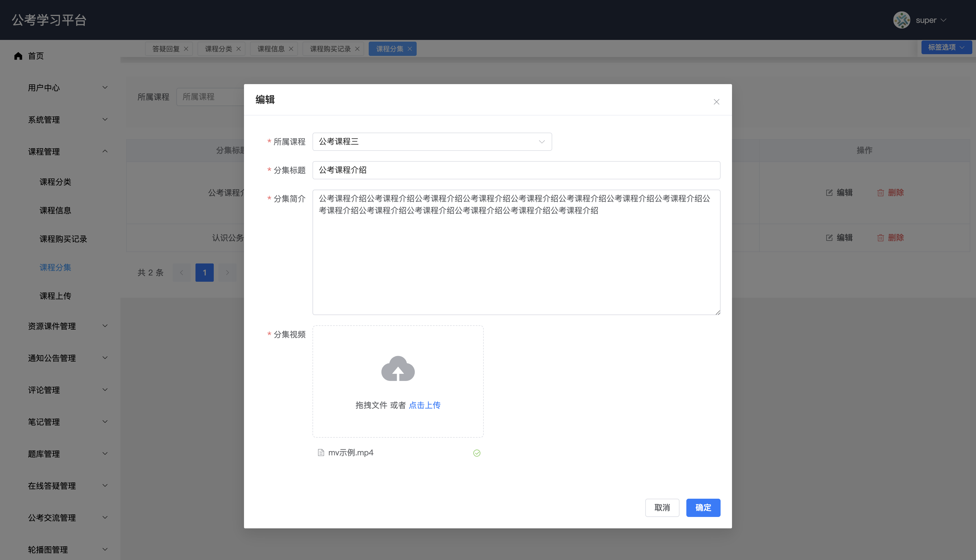Switch to the 课程信息 tab
The image size is (976, 560).
tap(271, 48)
